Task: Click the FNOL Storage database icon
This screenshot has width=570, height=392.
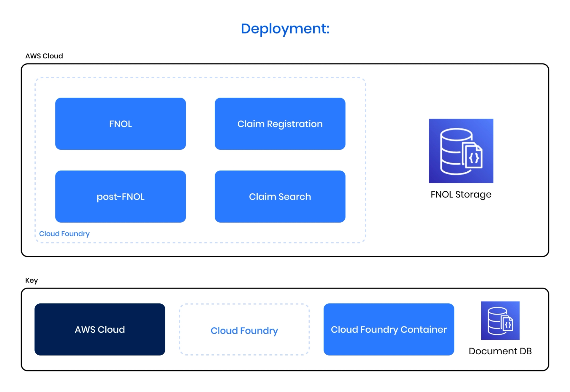Action: point(461,151)
